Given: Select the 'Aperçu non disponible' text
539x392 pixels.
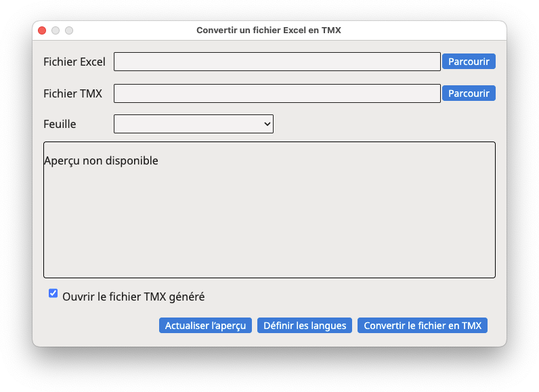Looking at the screenshot, I should pyautogui.click(x=101, y=160).
